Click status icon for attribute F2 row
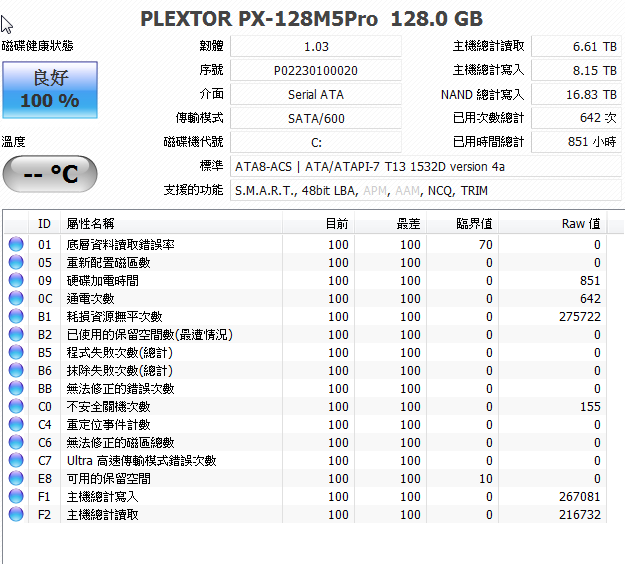 pos(16,514)
